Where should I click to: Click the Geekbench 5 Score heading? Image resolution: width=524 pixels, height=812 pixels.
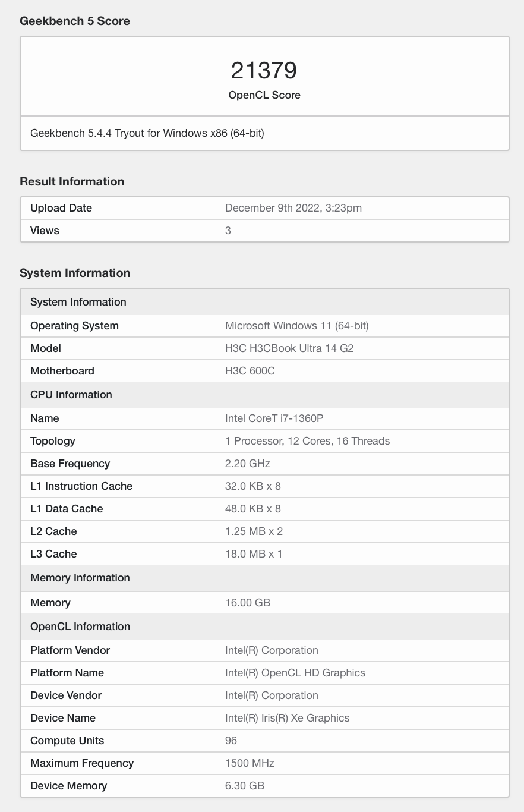click(75, 21)
